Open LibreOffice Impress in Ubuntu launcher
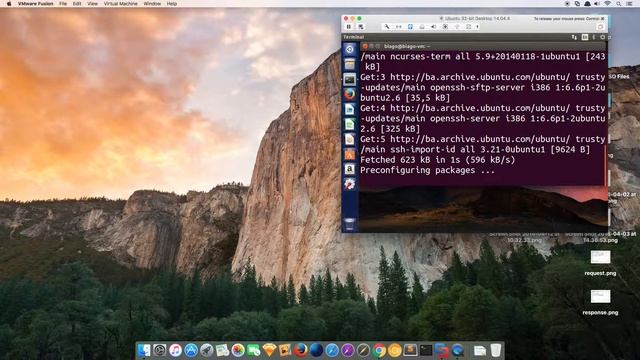The width and height of the screenshot is (640, 360). 350,139
